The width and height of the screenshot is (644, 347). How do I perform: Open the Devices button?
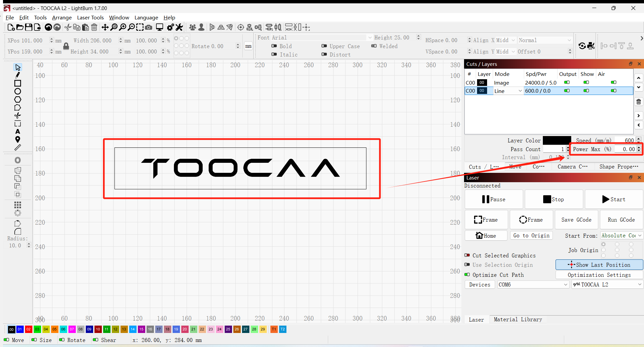480,284
